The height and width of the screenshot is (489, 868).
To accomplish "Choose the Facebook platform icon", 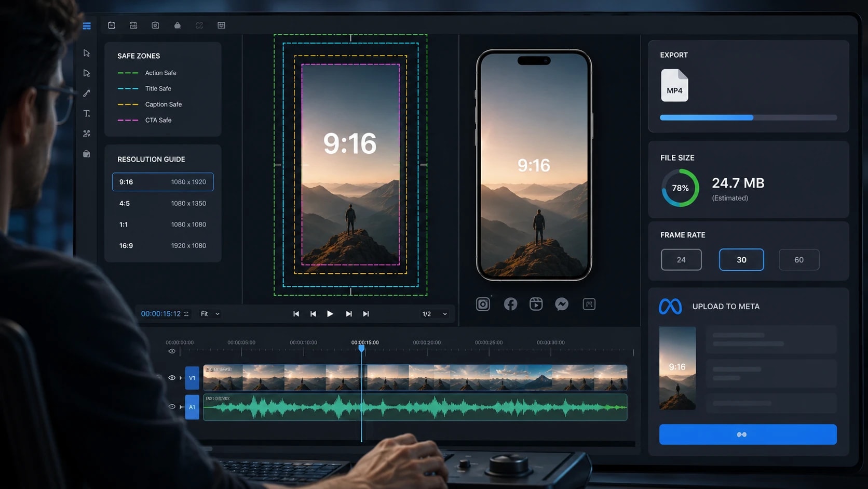I will (510, 304).
